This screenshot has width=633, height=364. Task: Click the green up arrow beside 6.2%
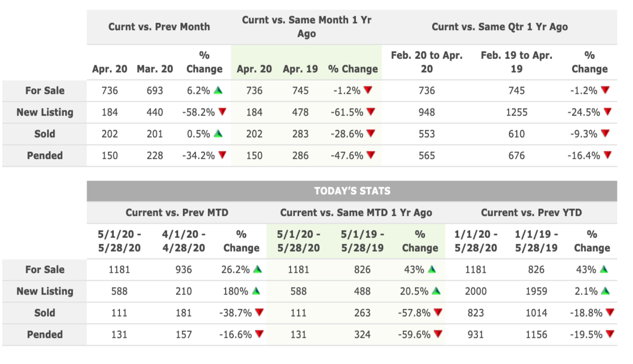point(218,90)
